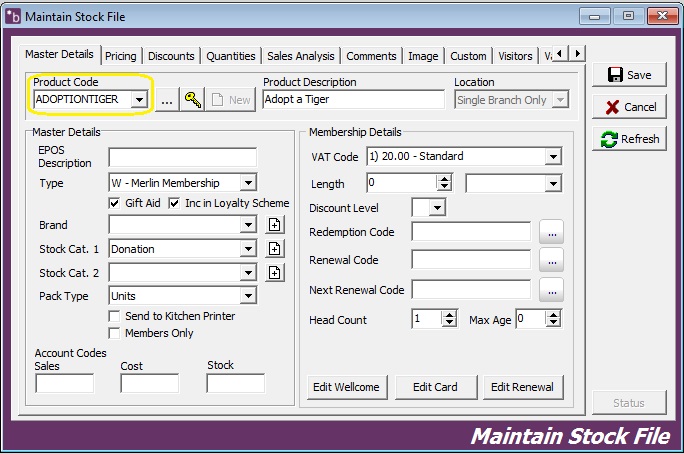
Task: Click the ellipsis browse button next to Product Code
Action: [x=167, y=99]
